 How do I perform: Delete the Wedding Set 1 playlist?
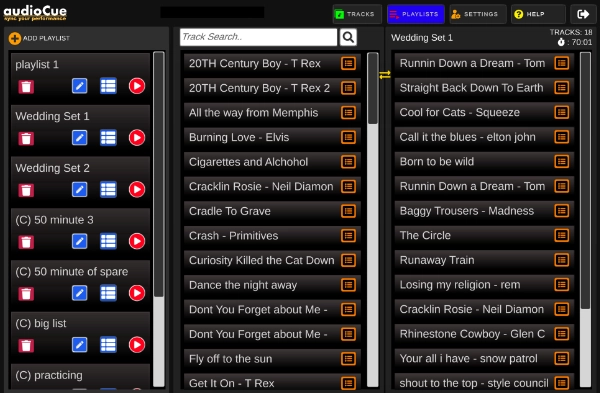click(x=26, y=138)
